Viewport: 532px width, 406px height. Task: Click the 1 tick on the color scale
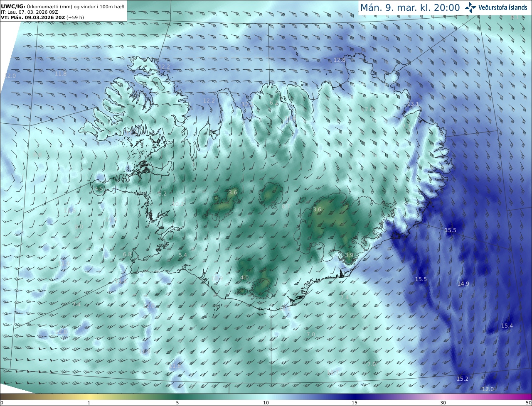coord(89,403)
